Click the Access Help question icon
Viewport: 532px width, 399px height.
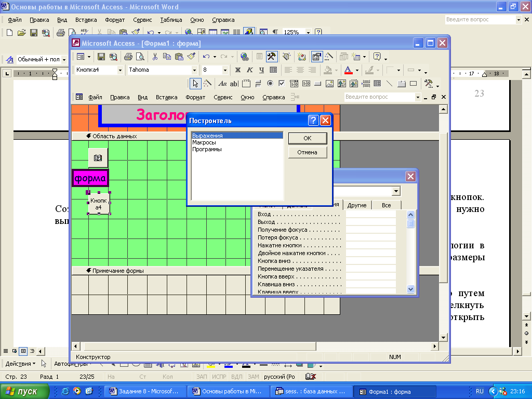377,57
